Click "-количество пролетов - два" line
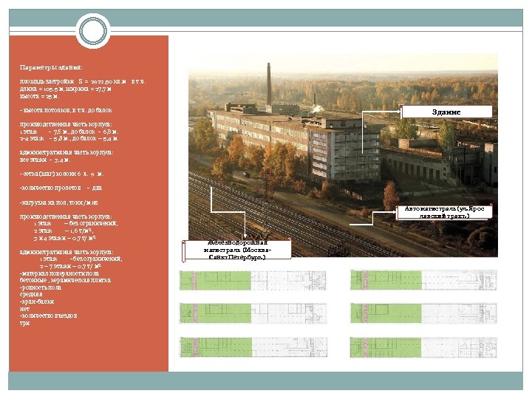The height and width of the screenshot is (399, 532). 61,188
